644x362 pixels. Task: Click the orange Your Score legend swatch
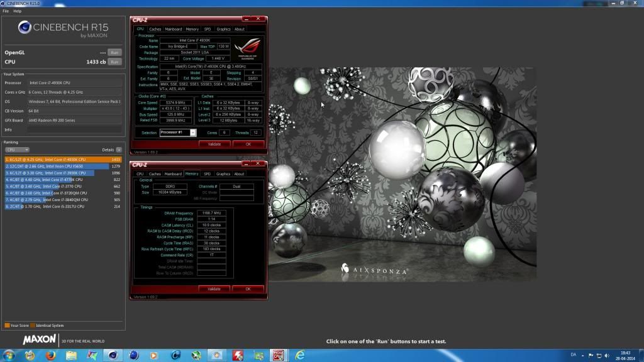[7, 326]
